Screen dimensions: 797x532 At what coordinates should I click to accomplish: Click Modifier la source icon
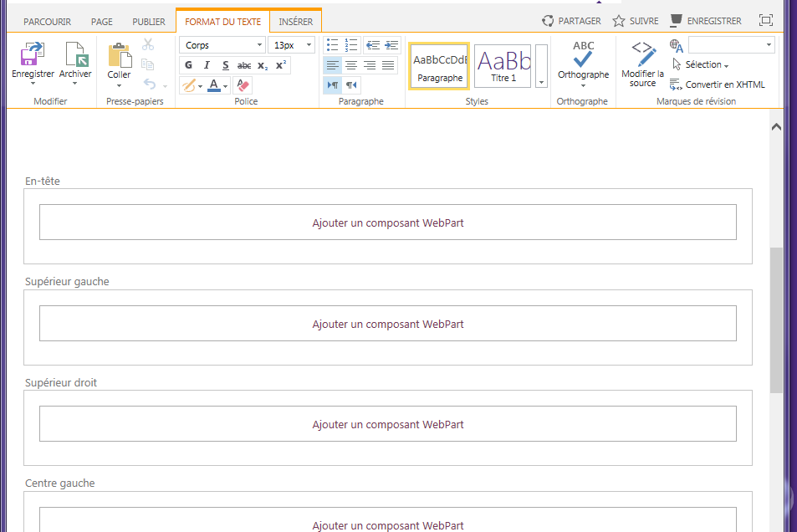tap(643, 54)
